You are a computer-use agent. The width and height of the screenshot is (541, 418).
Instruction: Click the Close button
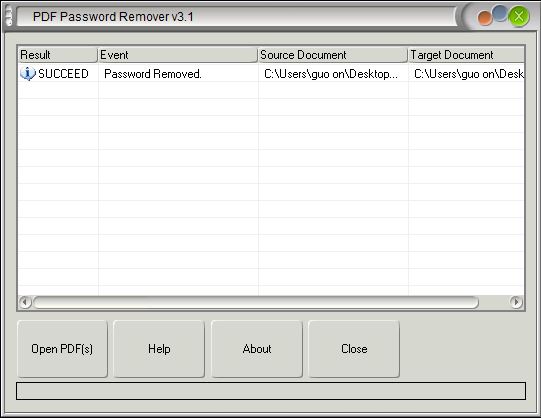(x=354, y=349)
